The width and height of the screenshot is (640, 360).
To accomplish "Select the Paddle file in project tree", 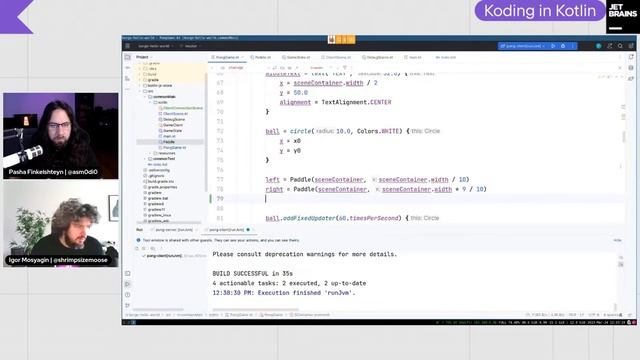I will [169, 142].
